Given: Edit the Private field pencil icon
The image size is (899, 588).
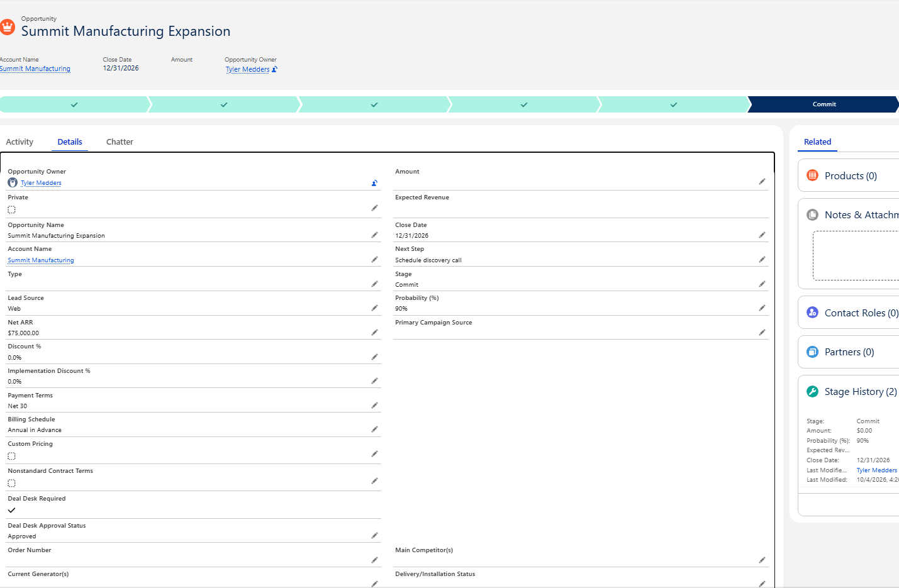Looking at the screenshot, I should point(374,208).
